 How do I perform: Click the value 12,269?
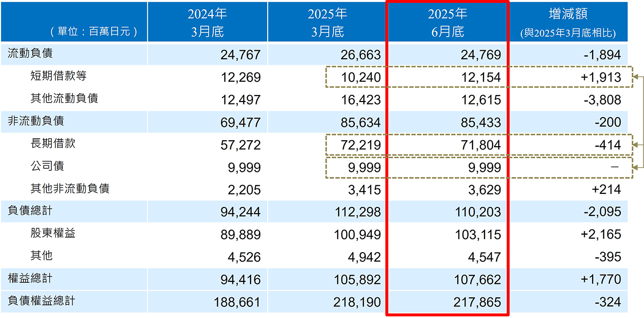(x=240, y=77)
